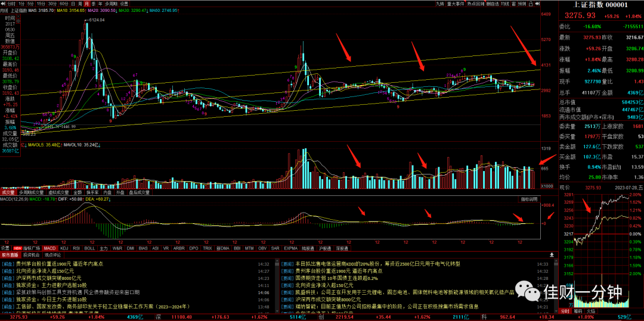Viewport: 644px width, 321px height.
Task: Click the panel hide arrow at toolbar right
Action: pyautogui.click(x=537, y=4)
